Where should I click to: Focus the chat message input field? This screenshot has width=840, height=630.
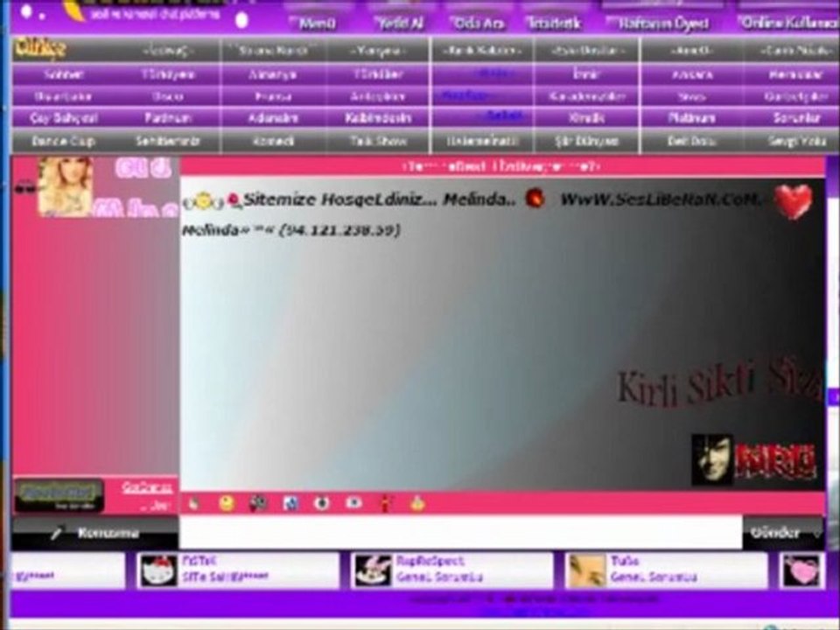461,533
